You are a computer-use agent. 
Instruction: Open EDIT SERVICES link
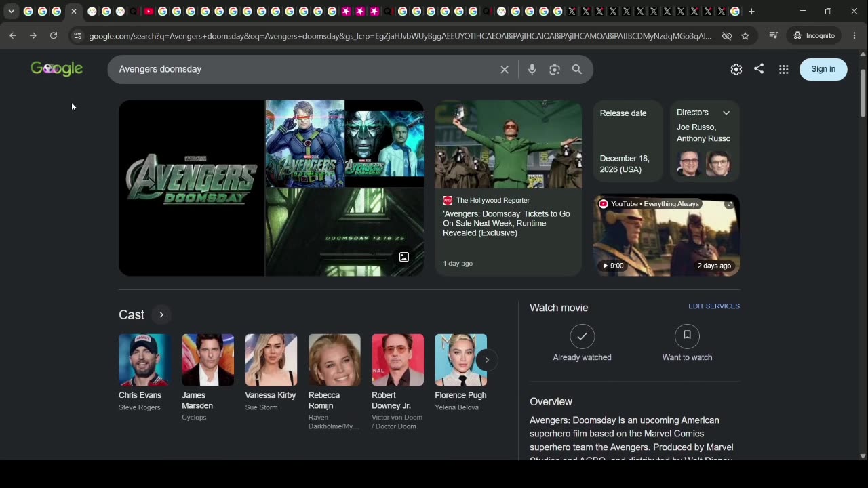pyautogui.click(x=714, y=306)
